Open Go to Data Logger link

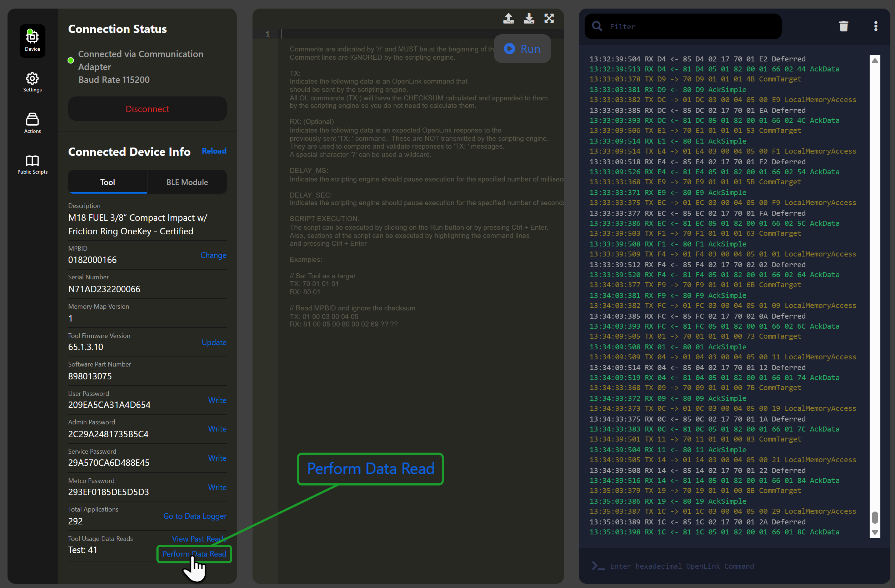195,516
